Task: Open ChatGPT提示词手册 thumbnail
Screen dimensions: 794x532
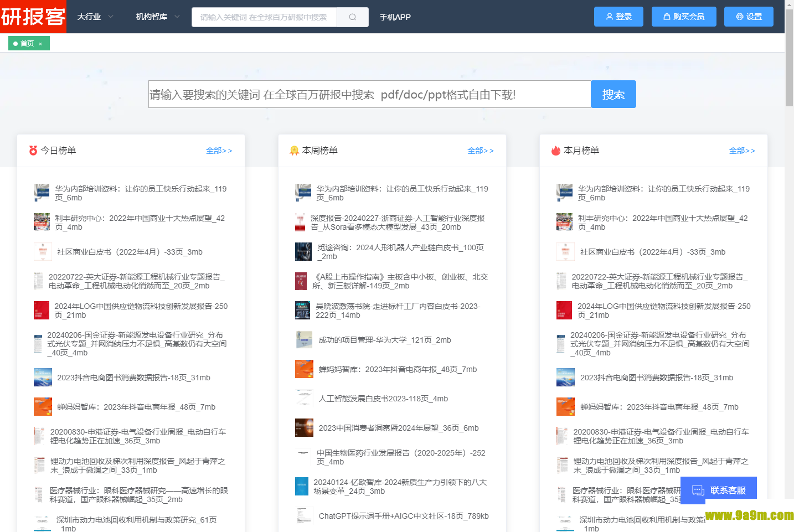Action: (304, 515)
